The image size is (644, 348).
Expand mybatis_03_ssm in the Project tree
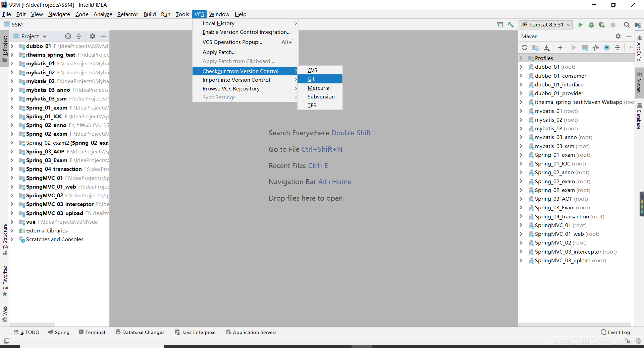pos(12,98)
